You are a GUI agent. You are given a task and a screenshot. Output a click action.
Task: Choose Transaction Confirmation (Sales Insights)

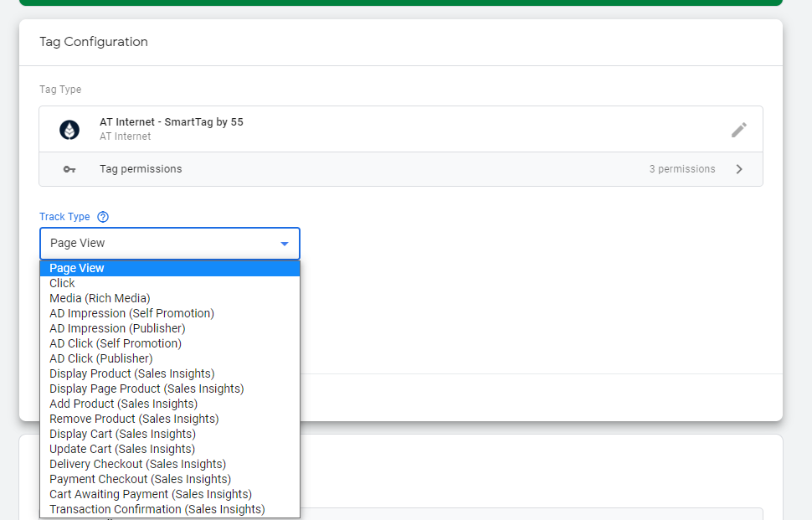click(157, 509)
